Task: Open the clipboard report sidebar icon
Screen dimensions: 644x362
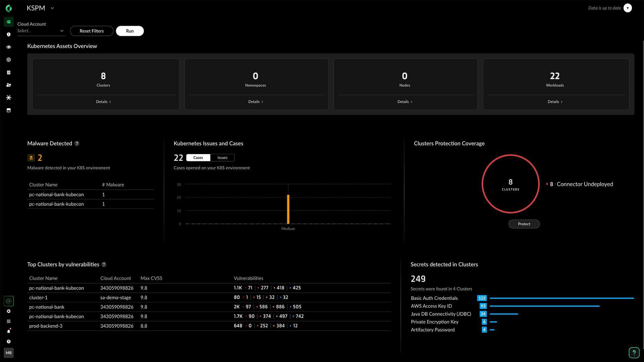Action: click(x=9, y=72)
